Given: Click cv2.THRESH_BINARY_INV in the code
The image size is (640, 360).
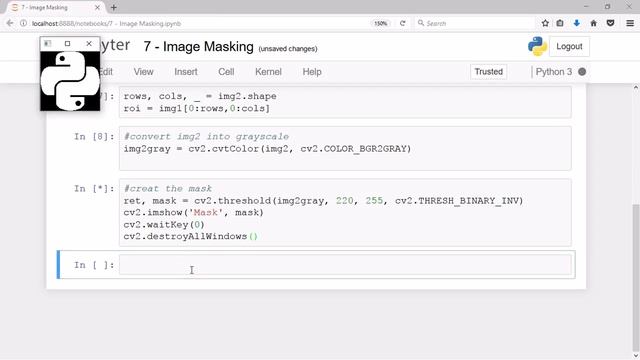Looking at the screenshot, I should 457,201.
